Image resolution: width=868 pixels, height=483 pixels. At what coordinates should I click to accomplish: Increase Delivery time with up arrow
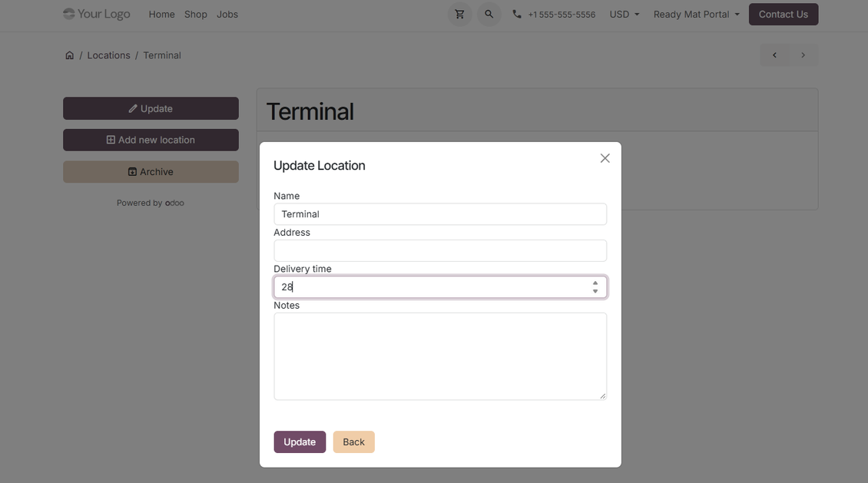[595, 283]
